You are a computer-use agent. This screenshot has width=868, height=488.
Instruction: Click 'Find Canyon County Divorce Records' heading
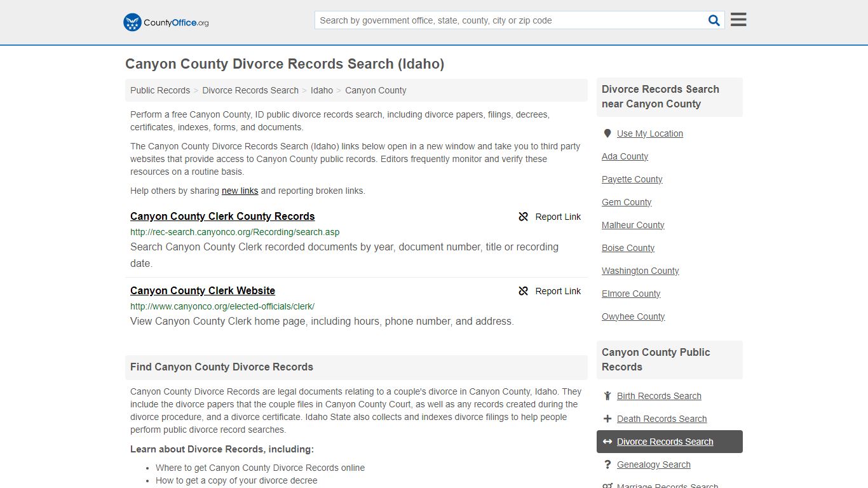click(x=222, y=367)
